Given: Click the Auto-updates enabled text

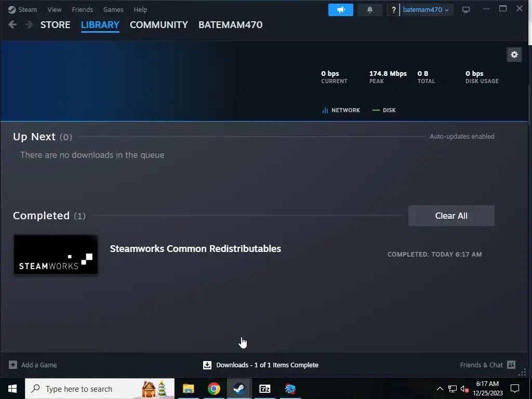Looking at the screenshot, I should (462, 137).
